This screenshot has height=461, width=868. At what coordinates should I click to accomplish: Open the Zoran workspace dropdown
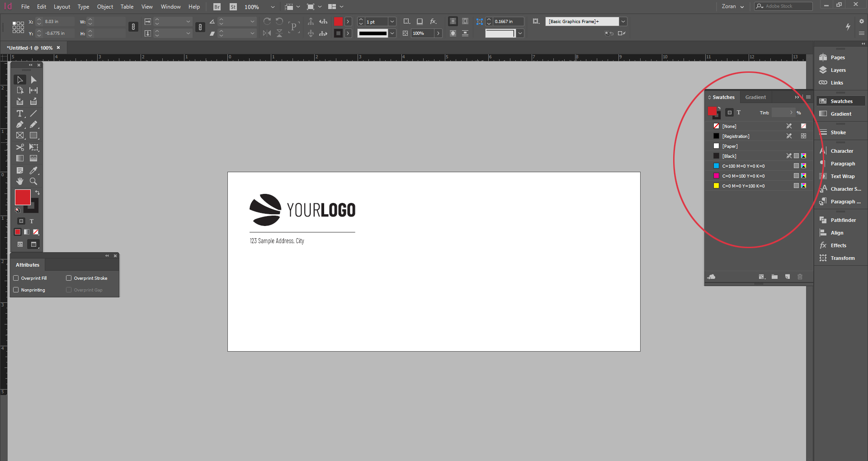732,6
